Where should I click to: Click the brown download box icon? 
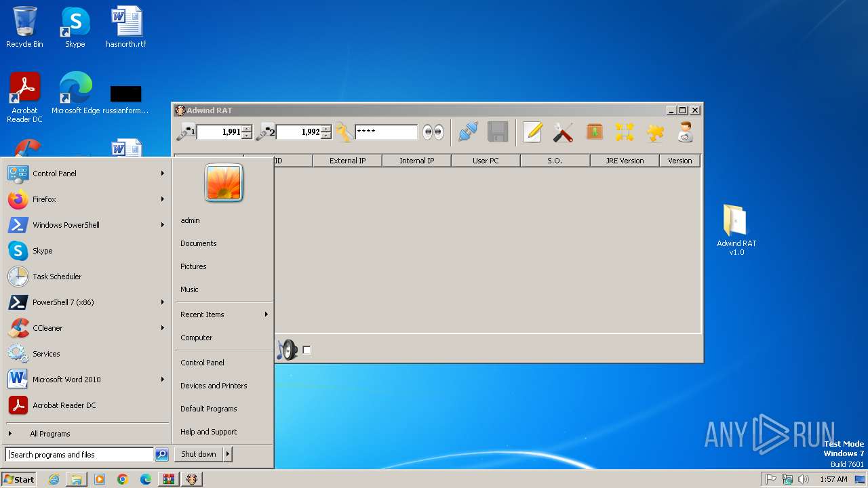[x=595, y=131]
